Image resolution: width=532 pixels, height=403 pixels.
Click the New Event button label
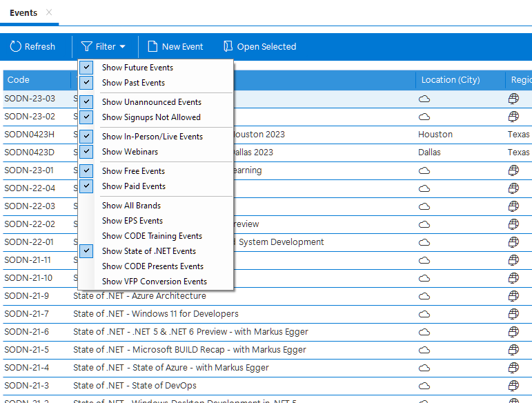point(183,46)
